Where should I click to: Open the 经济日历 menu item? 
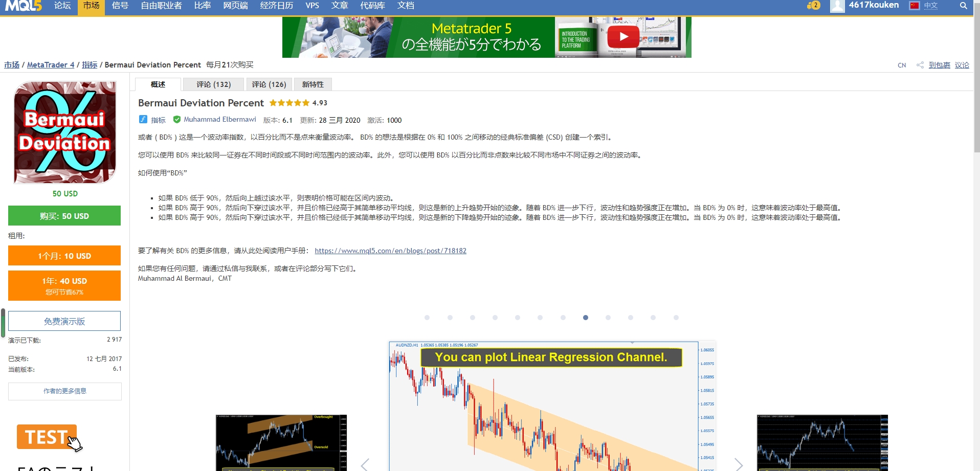coord(276,6)
